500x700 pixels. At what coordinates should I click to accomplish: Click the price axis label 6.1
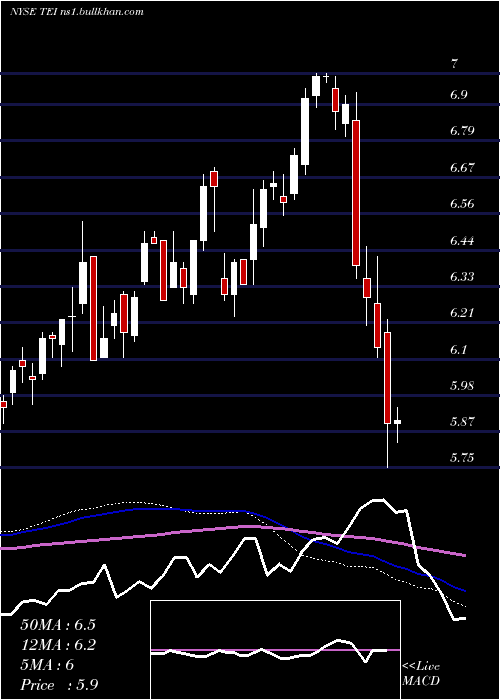(x=458, y=349)
